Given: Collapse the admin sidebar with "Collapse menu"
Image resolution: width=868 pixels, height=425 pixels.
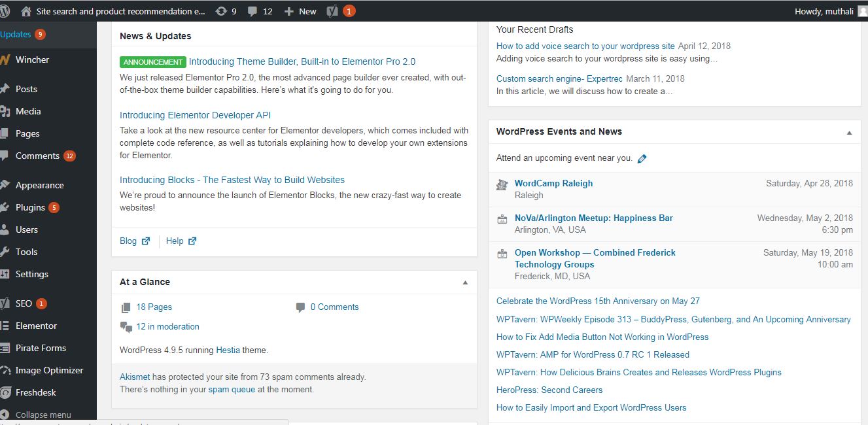Looking at the screenshot, I should tap(43, 415).
